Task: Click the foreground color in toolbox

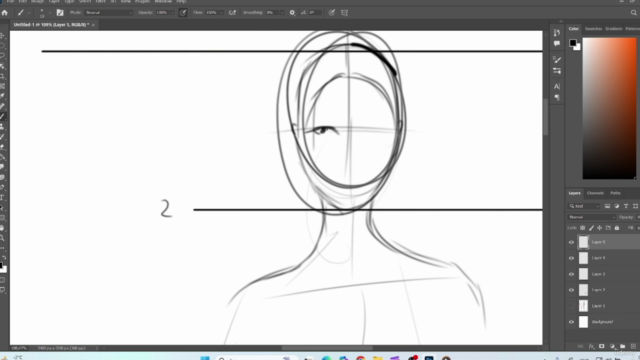Action: pyautogui.click(x=1, y=266)
